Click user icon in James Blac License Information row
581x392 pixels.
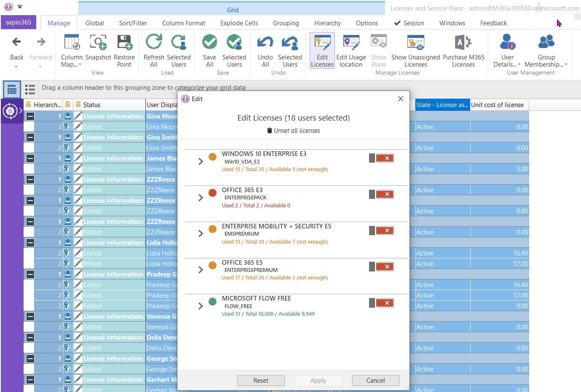[x=68, y=158]
